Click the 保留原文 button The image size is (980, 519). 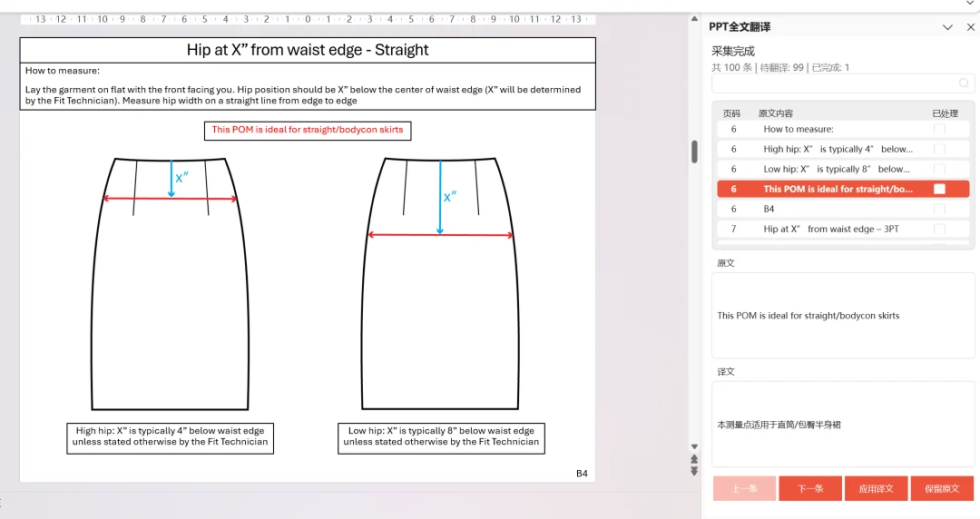point(942,488)
